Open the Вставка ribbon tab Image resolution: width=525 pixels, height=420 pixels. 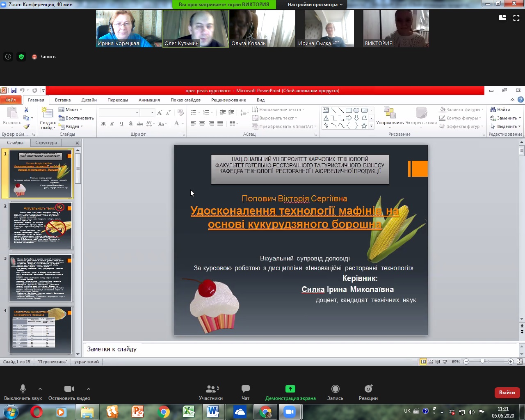(x=63, y=100)
